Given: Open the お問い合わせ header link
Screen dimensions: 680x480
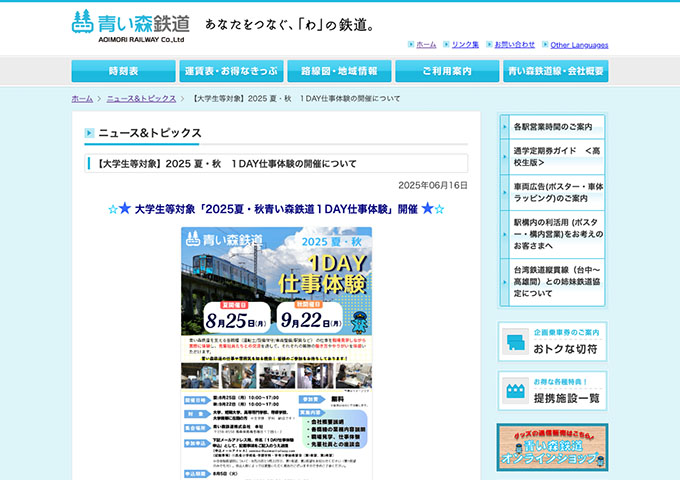Looking at the screenshot, I should point(515,45).
